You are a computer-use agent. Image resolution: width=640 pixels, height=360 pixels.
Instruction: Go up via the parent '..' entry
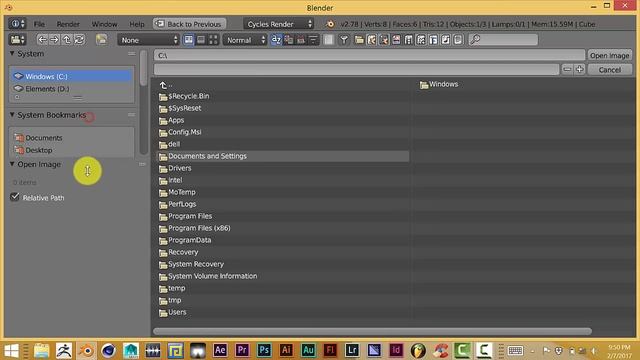click(x=165, y=85)
